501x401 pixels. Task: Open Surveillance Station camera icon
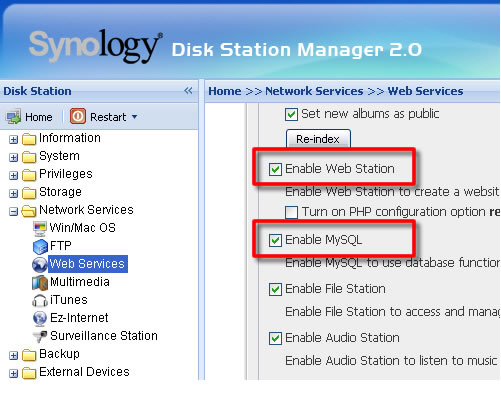[x=41, y=336]
